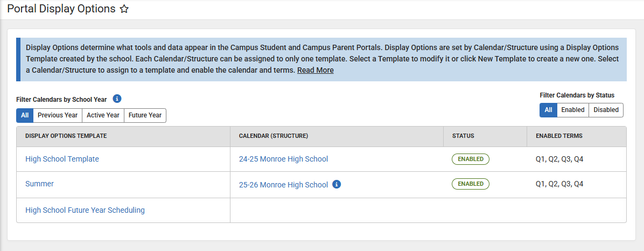Click the favorite star next to page title
The width and height of the screenshot is (644, 251).
pyautogui.click(x=124, y=9)
